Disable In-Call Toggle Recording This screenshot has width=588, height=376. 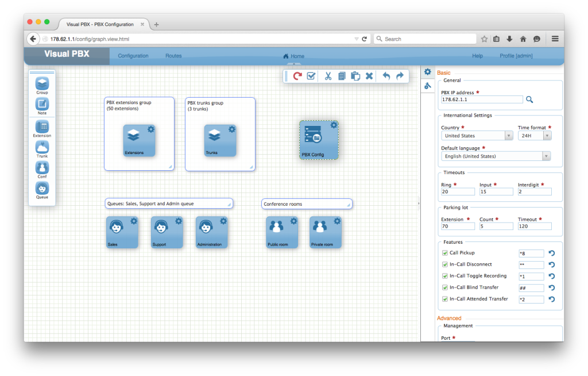(445, 276)
